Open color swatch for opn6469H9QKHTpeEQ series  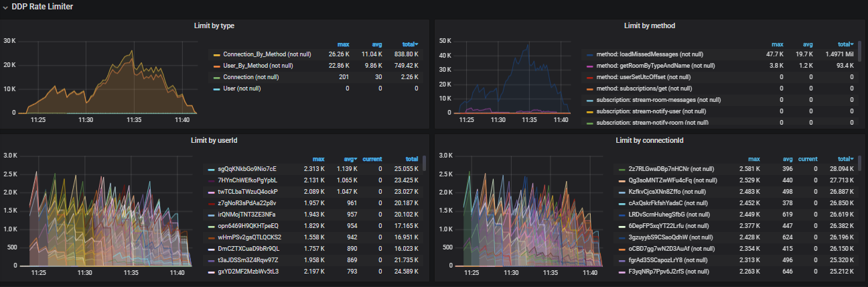pyautogui.click(x=212, y=225)
